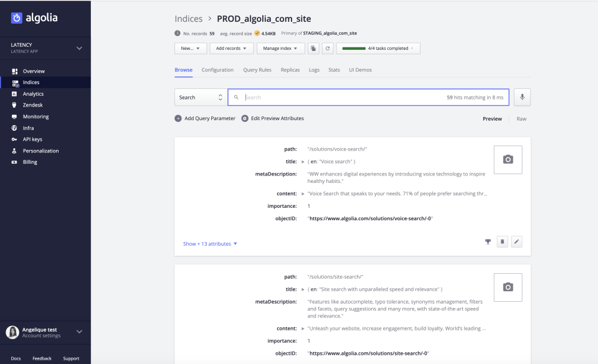This screenshot has width=598, height=364.
Task: Click the camera icon on the voice-search record
Action: [508, 159]
